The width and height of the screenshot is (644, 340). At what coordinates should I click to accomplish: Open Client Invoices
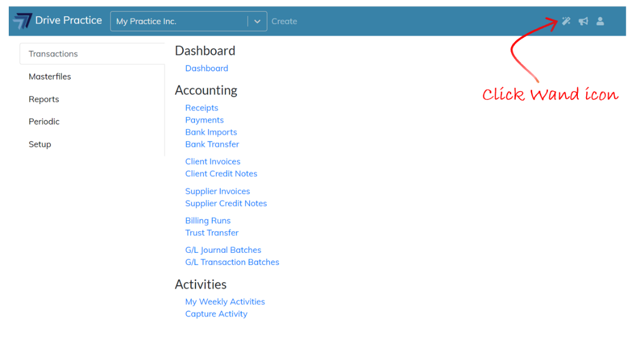(x=213, y=162)
